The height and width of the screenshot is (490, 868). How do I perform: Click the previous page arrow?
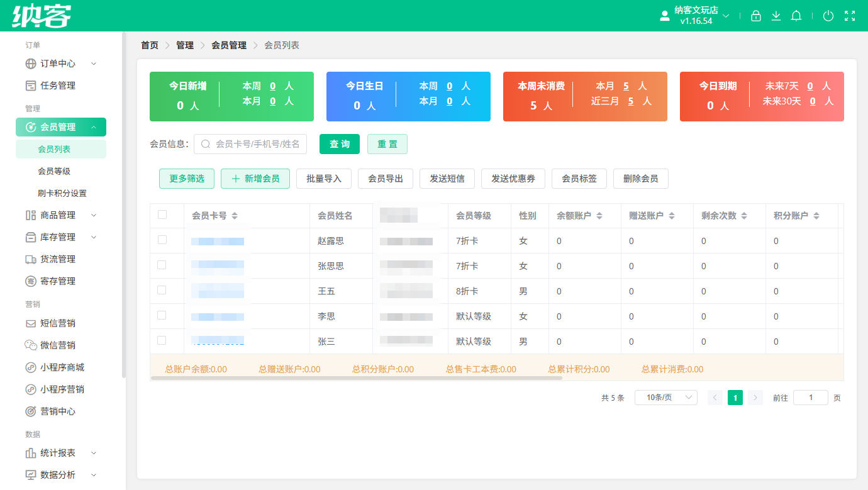(x=715, y=398)
